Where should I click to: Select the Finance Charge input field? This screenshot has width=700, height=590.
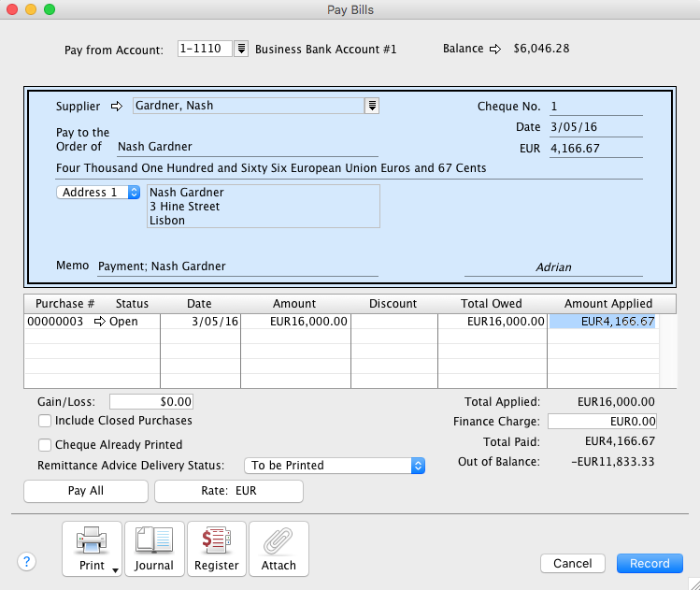pyautogui.click(x=603, y=422)
